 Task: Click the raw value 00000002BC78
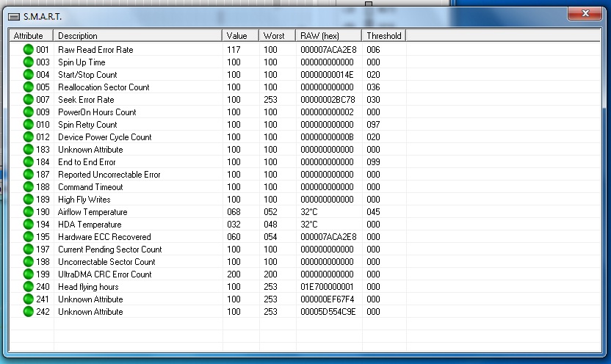328,100
